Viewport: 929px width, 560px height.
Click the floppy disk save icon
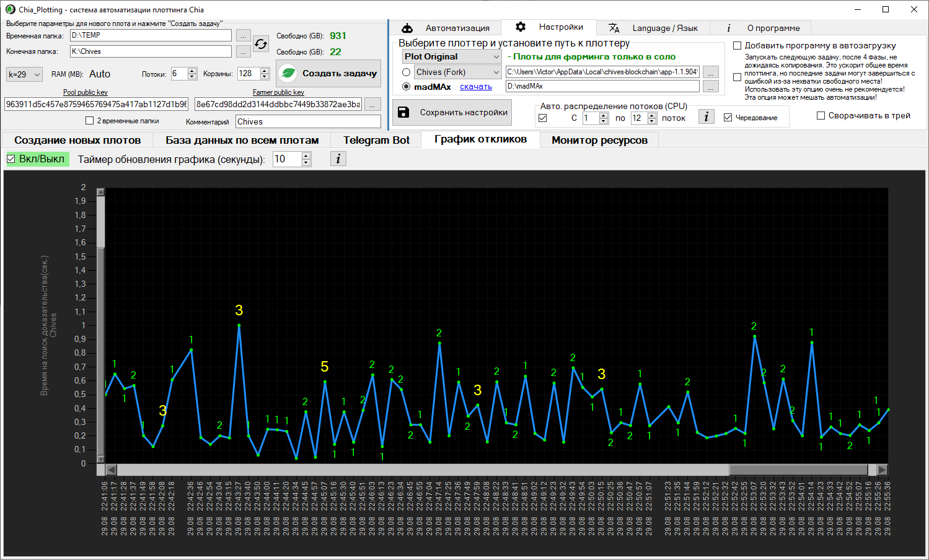pos(403,112)
